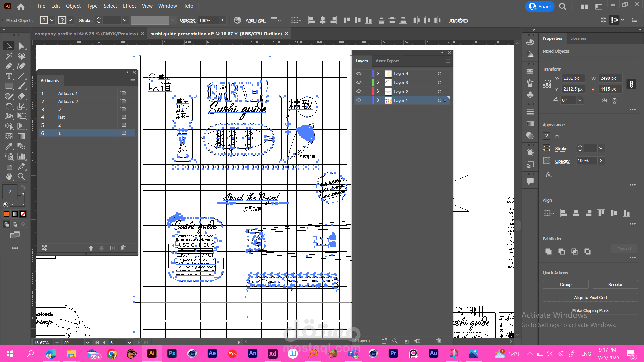Open Transform link in control bar

(x=458, y=20)
